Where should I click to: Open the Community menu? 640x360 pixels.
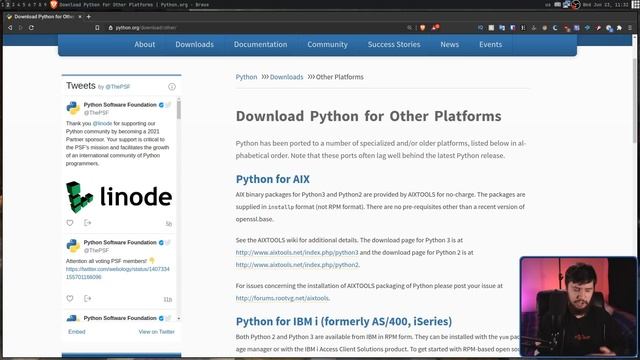327,44
